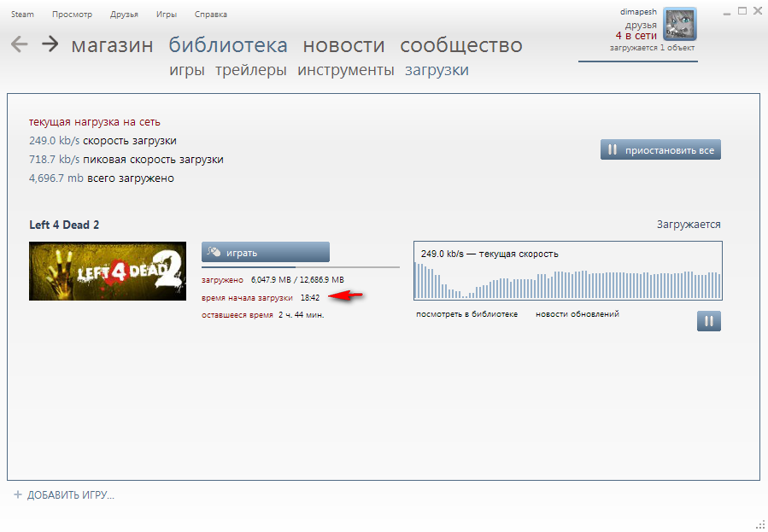The width and height of the screenshot is (768, 532).
Task: Open the Справка menu
Action: point(211,15)
